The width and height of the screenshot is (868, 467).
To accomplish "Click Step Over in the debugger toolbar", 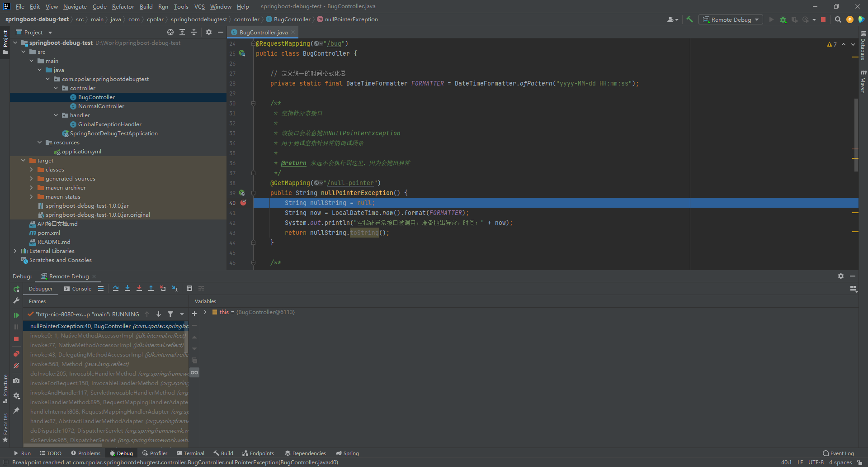I will pos(116,288).
